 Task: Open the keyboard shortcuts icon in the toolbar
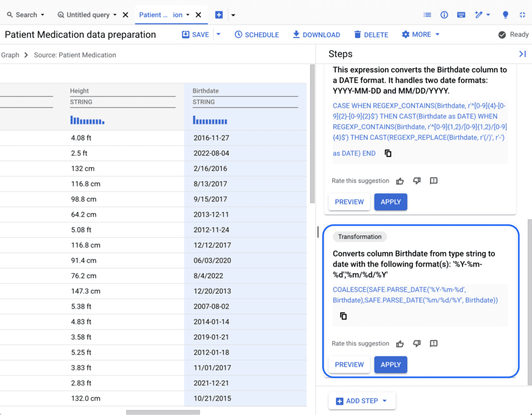[461, 15]
